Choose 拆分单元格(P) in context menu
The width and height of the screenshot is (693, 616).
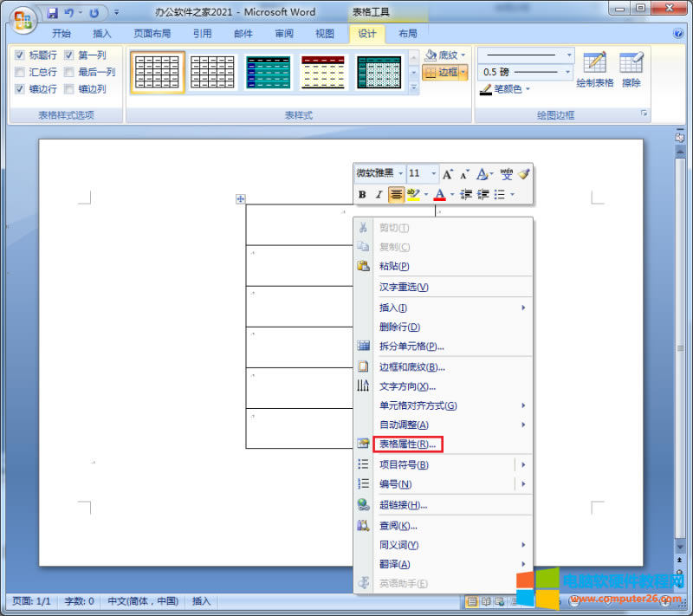coord(444,347)
